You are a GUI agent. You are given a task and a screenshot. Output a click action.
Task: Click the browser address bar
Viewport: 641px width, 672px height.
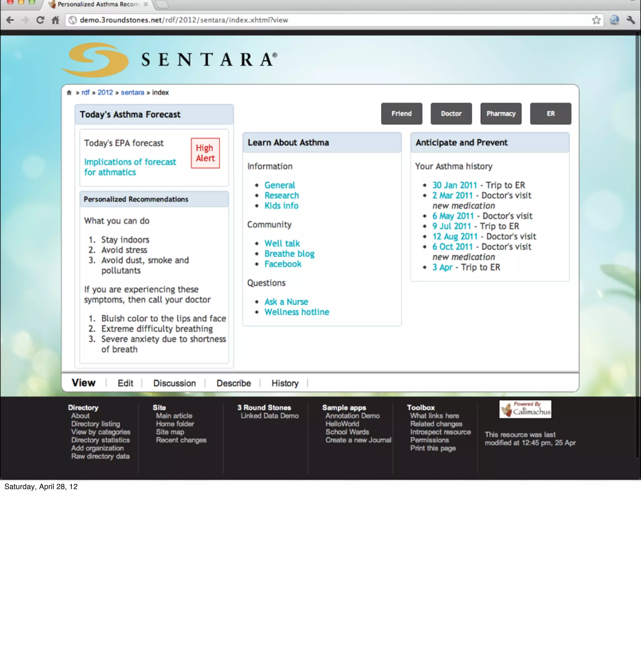[308, 20]
